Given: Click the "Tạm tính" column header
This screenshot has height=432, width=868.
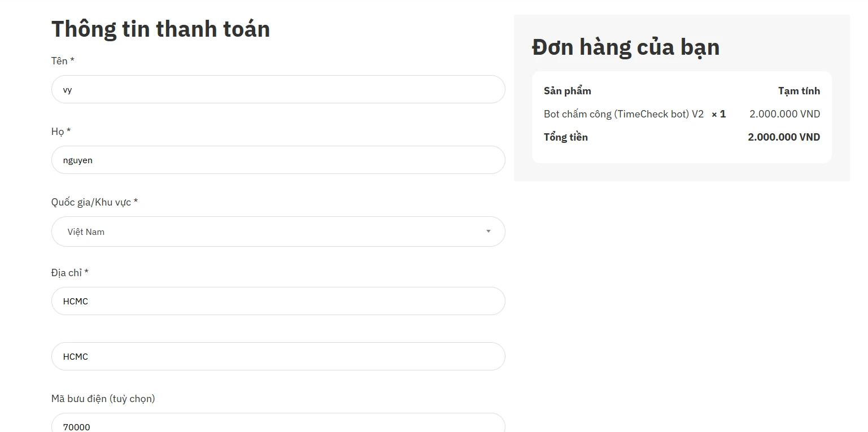Looking at the screenshot, I should point(799,91).
